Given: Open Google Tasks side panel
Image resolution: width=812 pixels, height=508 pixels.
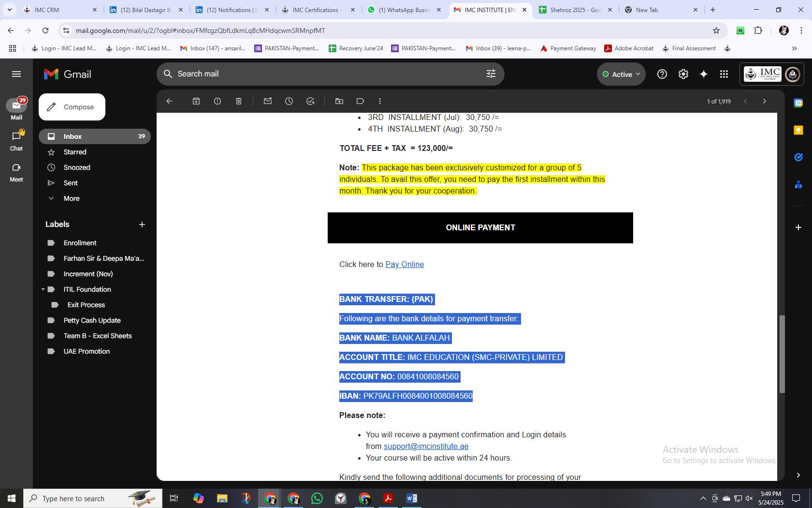Looking at the screenshot, I should (x=798, y=157).
